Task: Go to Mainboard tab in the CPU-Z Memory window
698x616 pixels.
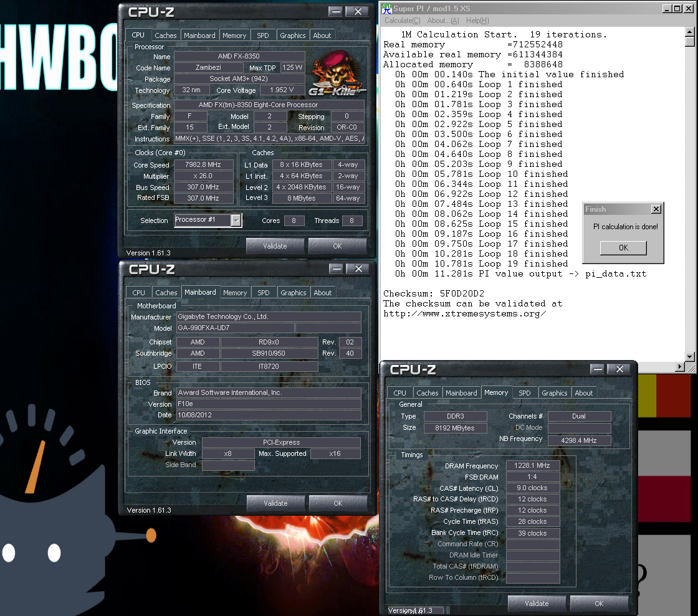Action: point(461,393)
